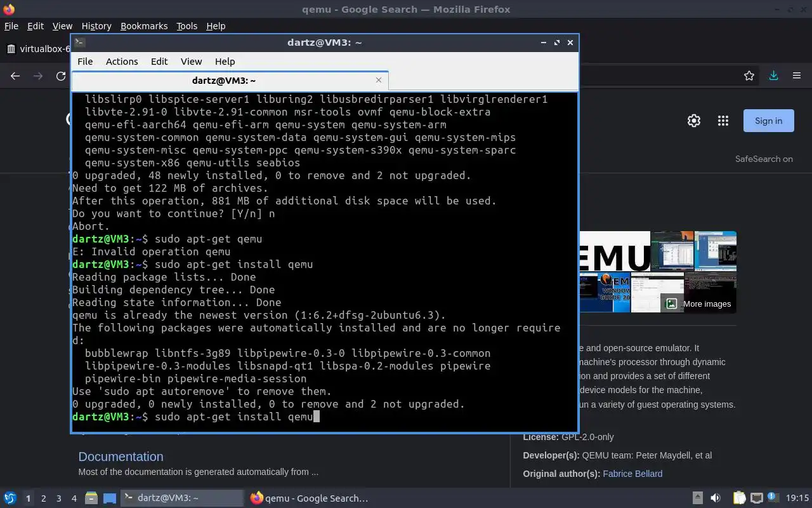812x508 pixels.
Task: Switch to workspace 1
Action: [x=28, y=498]
